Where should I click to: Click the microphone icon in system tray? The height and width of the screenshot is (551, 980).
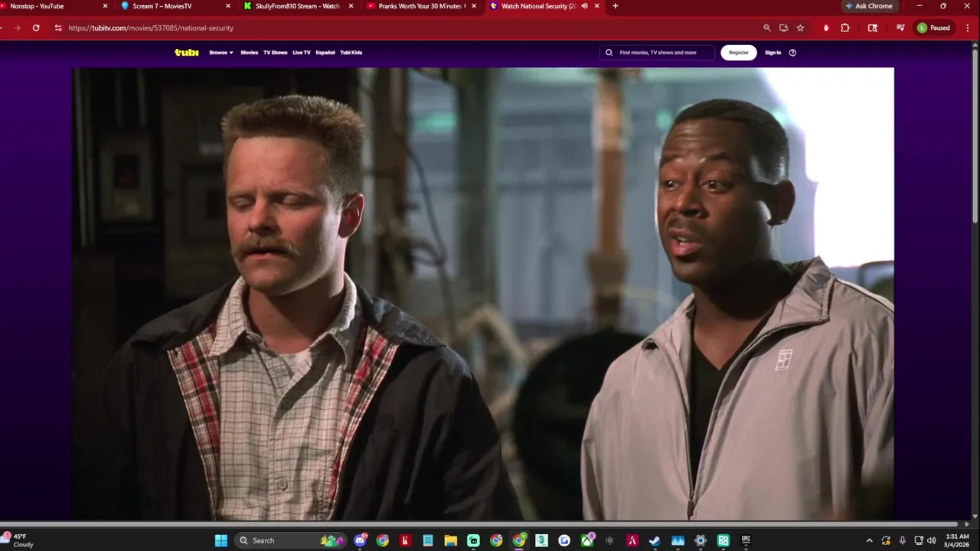[x=903, y=540]
